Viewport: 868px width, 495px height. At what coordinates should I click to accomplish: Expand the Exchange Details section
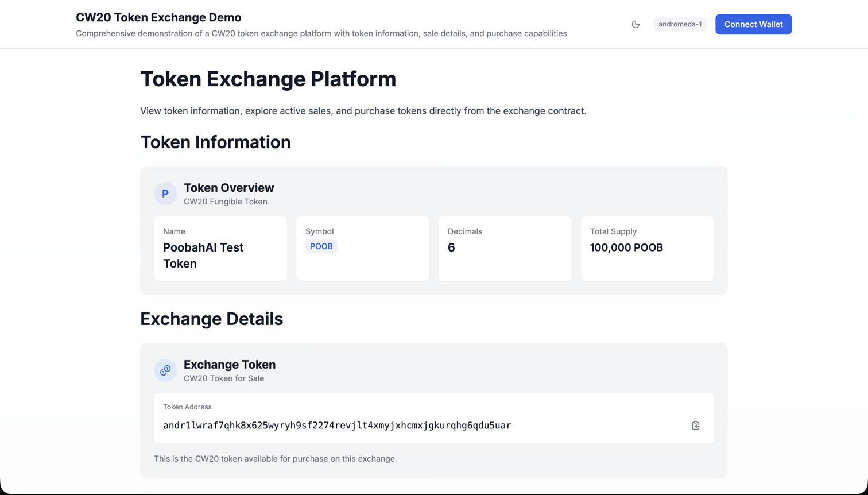[211, 319]
